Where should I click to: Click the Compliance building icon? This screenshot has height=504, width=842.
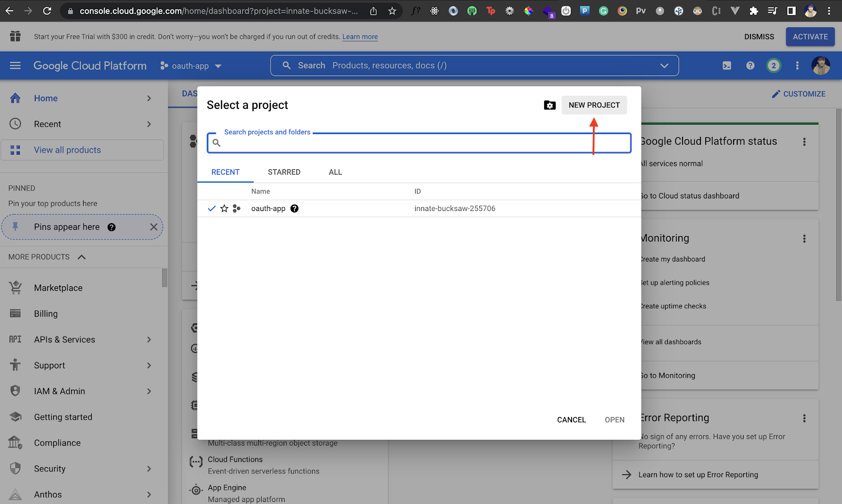click(15, 442)
